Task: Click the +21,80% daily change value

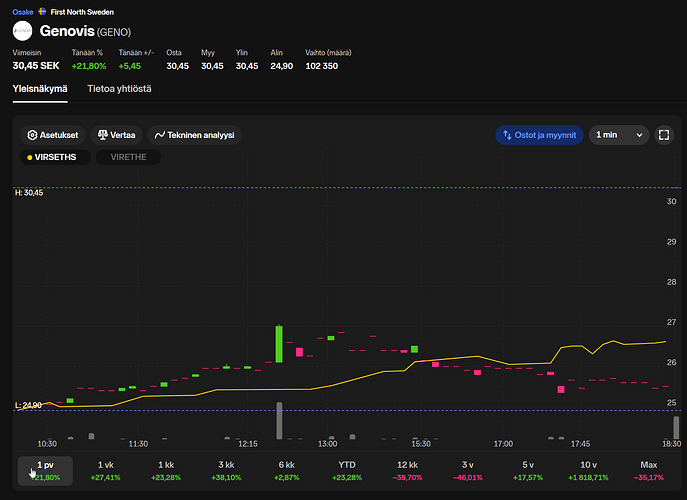Action: [x=89, y=66]
